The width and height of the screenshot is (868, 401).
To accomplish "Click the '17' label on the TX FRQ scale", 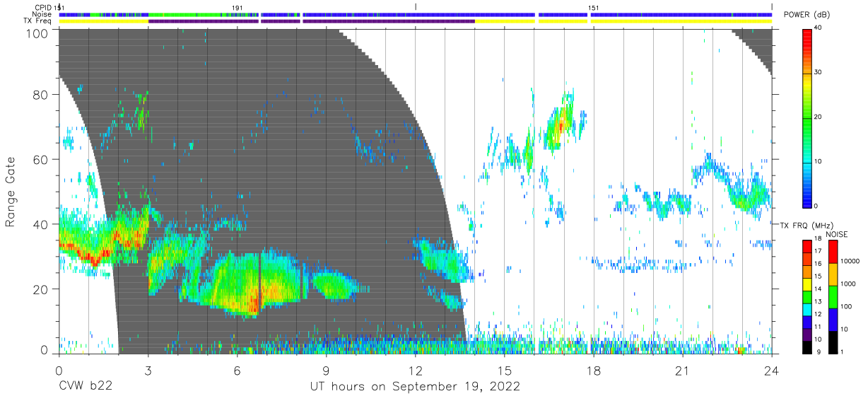I will pyautogui.click(x=818, y=251).
